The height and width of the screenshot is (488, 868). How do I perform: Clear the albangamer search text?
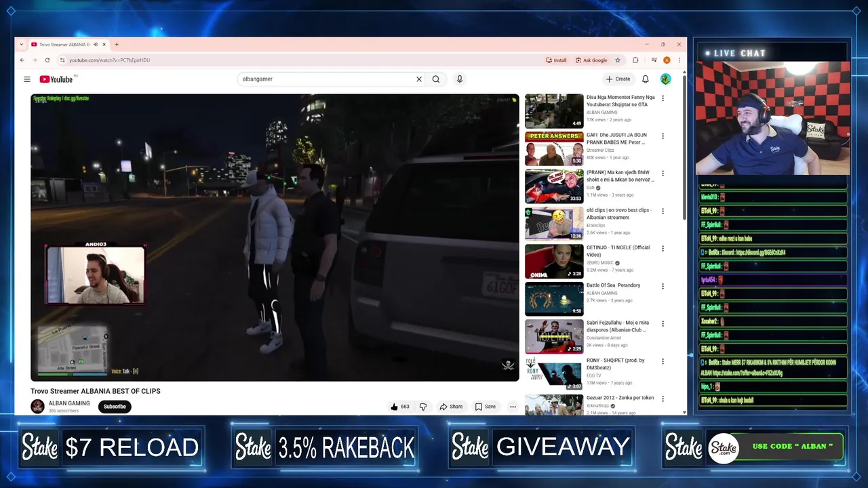click(x=419, y=79)
